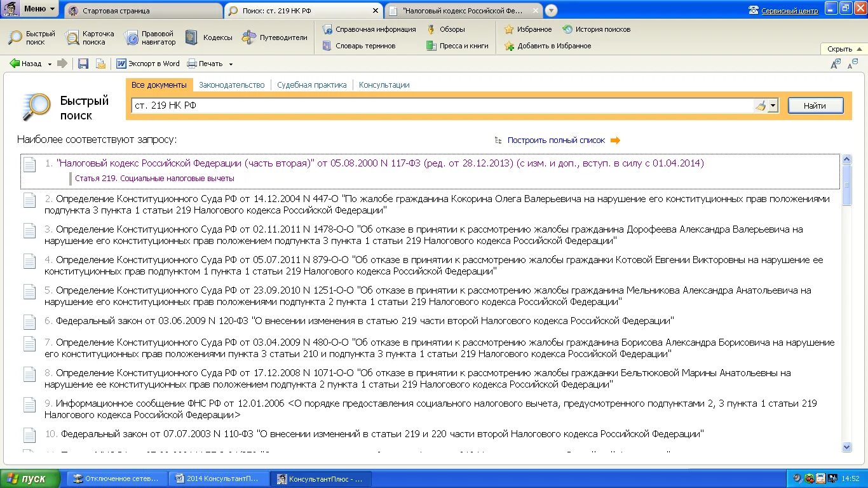Click the results list scroll down arrow

click(x=846, y=447)
